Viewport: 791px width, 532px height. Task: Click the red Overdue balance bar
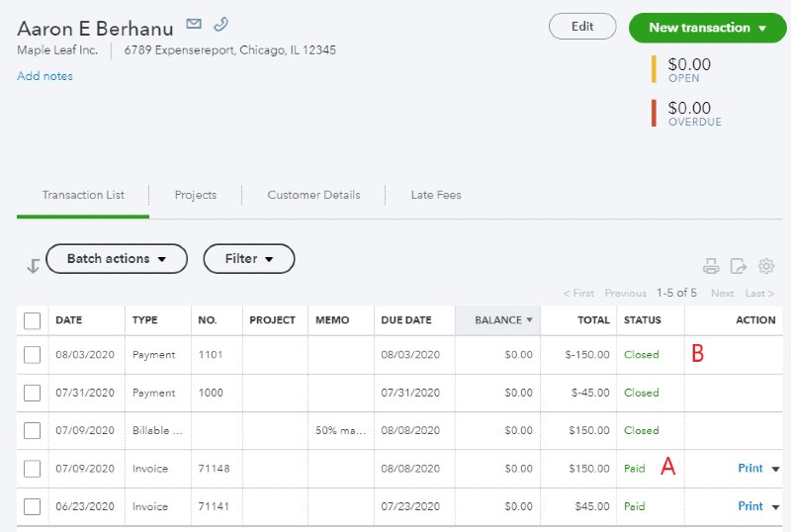[654, 113]
